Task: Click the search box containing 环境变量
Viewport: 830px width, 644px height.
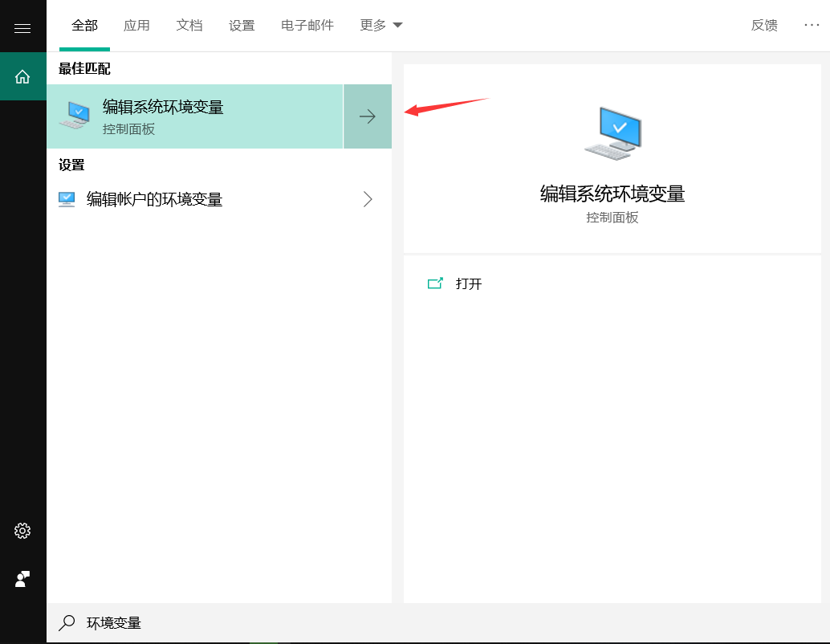Action: pyautogui.click(x=321, y=623)
